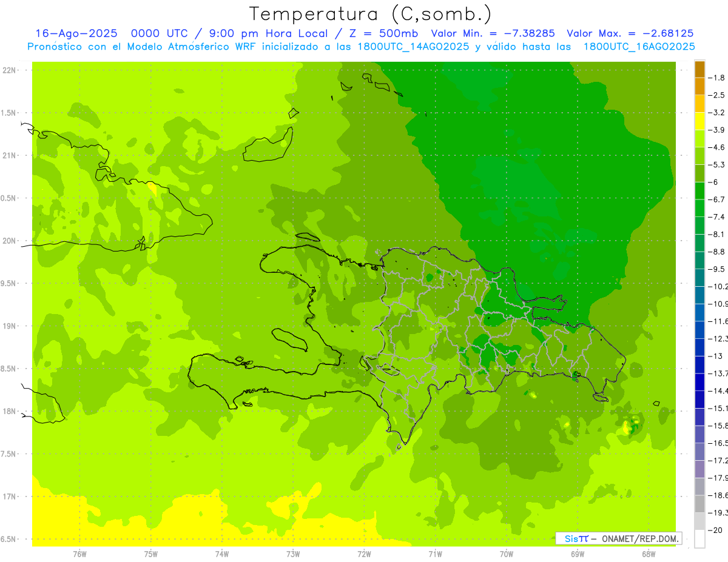This screenshot has width=728, height=562.
Task: Click 'Valor Min. = -7.38285' value
Action: coord(493,33)
